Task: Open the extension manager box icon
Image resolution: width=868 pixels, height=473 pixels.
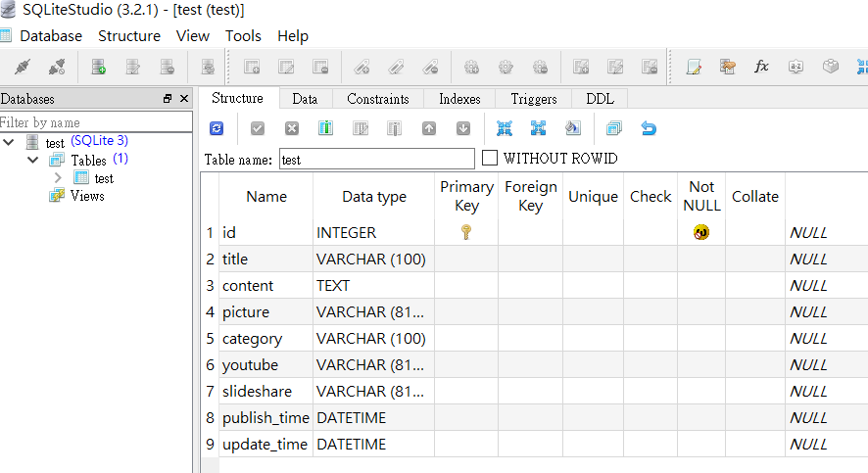Action: pyautogui.click(x=831, y=67)
